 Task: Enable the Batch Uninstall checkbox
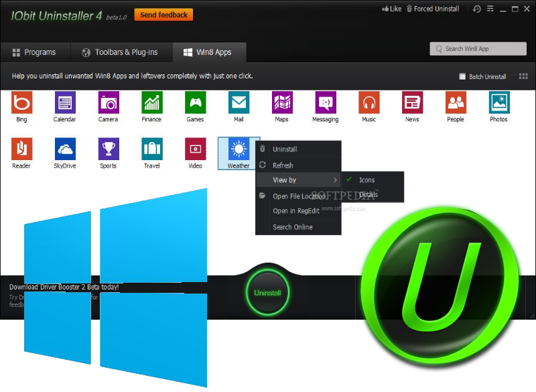point(462,76)
